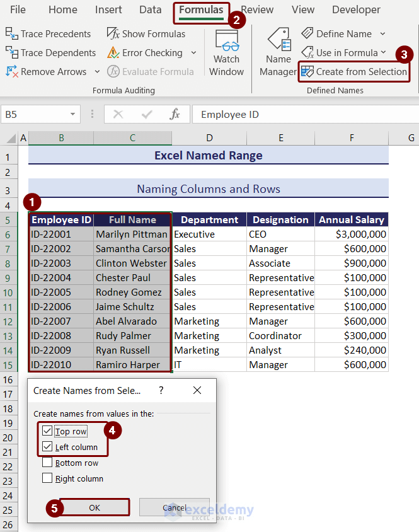Open Evaluate Formula tool

[151, 72]
